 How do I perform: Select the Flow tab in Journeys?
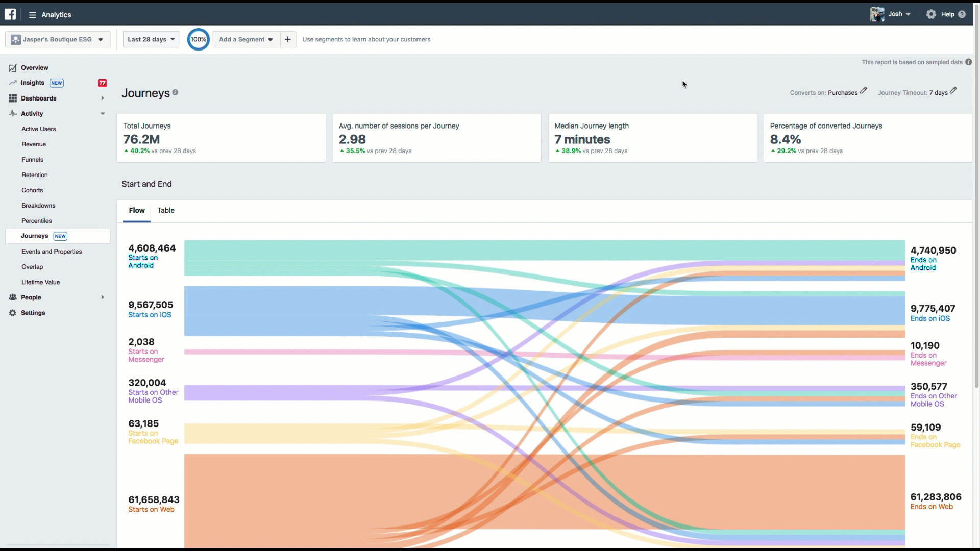pos(137,210)
